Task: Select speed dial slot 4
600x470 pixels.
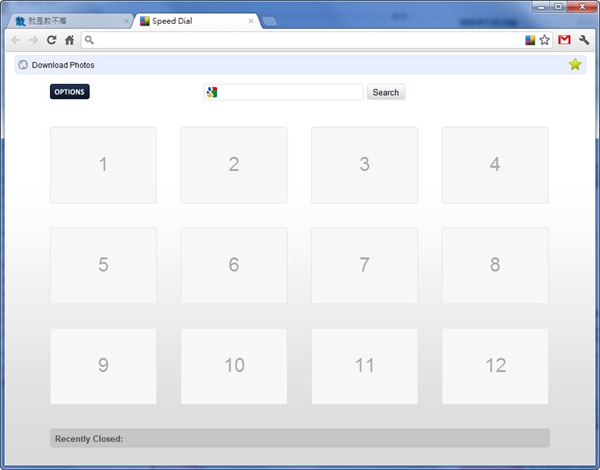Action: point(495,165)
